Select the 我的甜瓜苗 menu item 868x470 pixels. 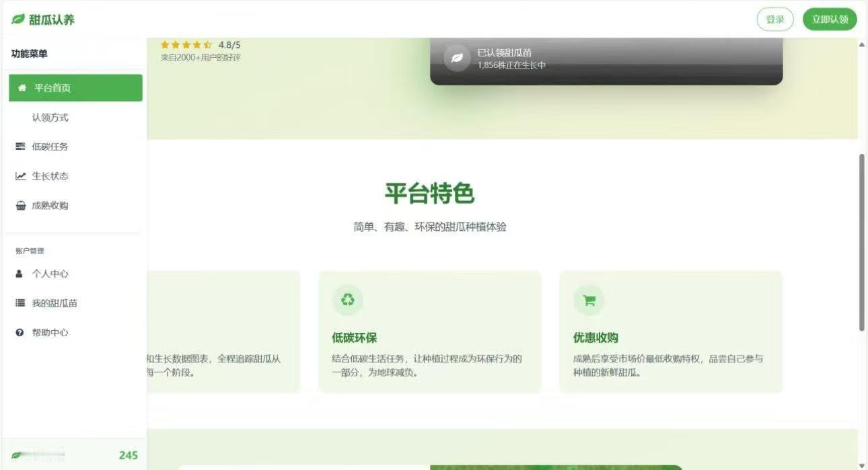point(55,303)
